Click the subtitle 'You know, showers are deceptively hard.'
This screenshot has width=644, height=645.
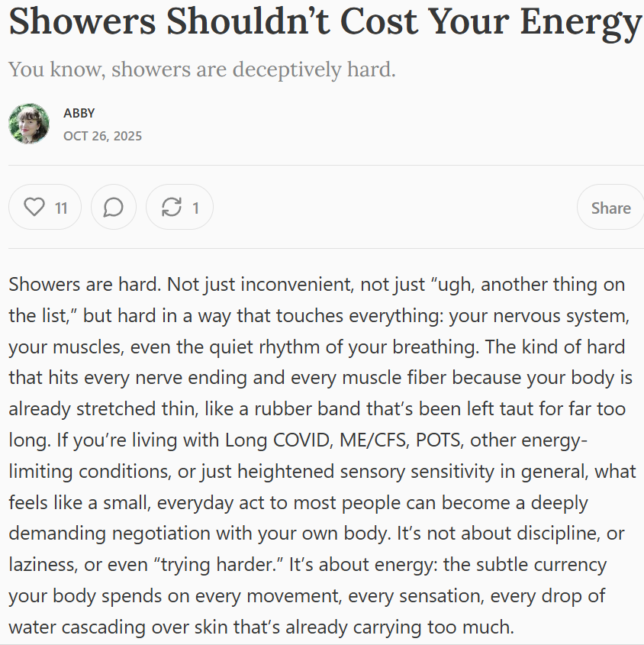pyautogui.click(x=202, y=69)
